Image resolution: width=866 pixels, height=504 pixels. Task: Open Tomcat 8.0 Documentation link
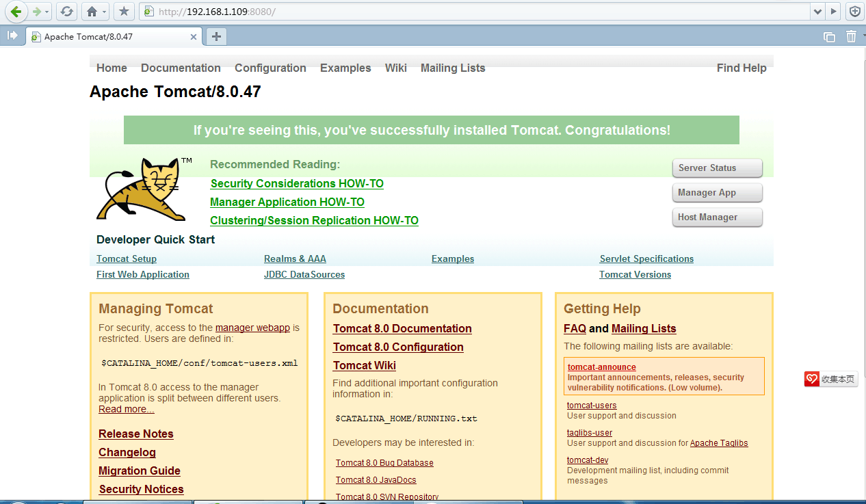(402, 328)
